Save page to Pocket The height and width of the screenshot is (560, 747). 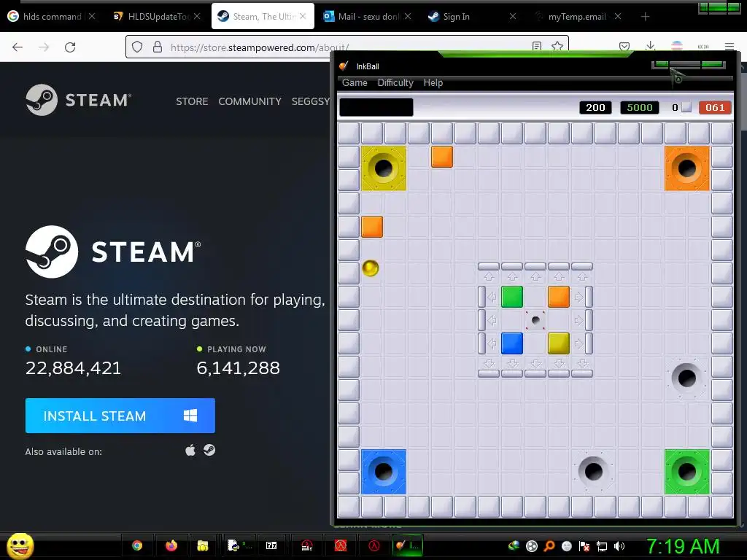[624, 46]
